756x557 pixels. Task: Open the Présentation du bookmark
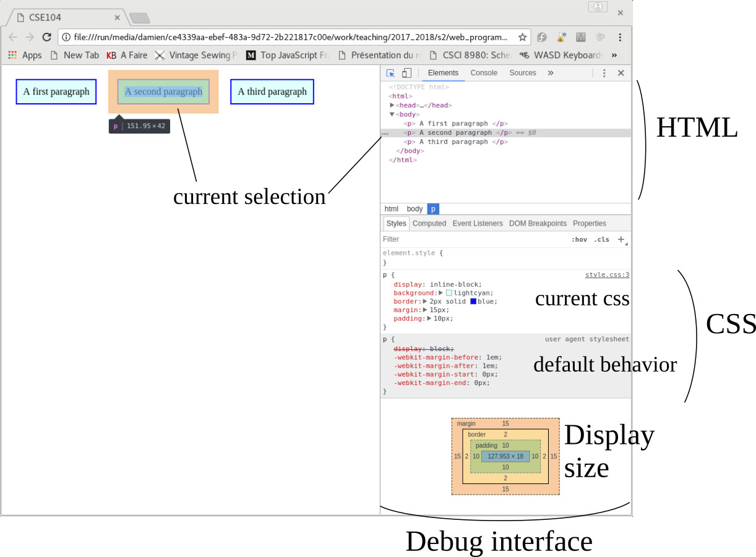pos(380,55)
